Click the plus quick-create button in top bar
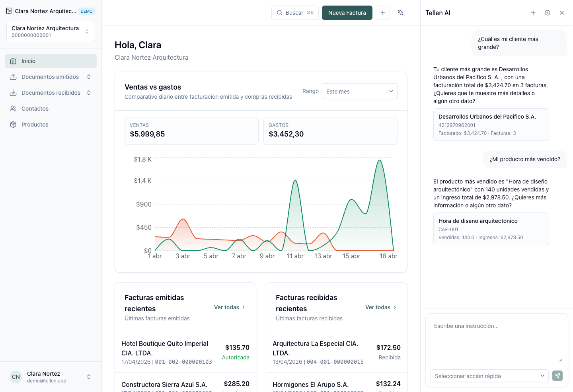The height and width of the screenshot is (392, 573). 383,13
